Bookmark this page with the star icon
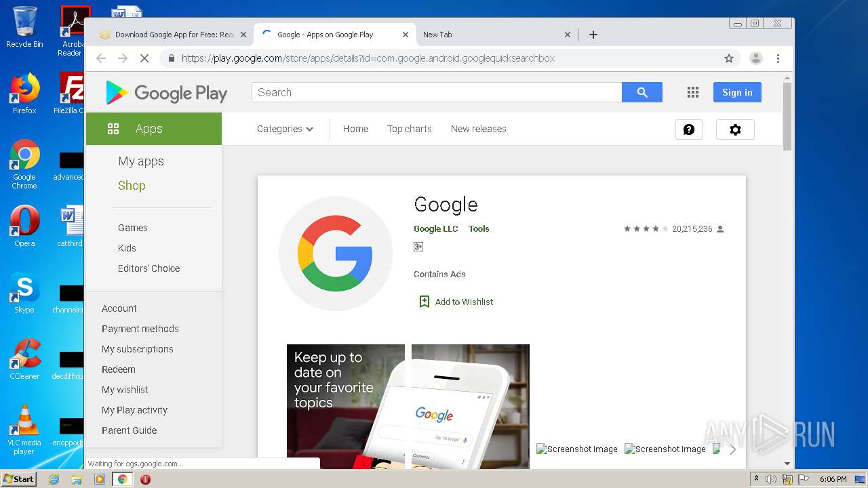 (729, 58)
